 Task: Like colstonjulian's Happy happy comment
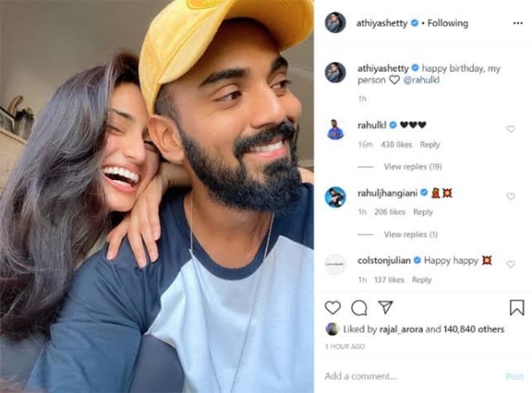pyautogui.click(x=511, y=264)
